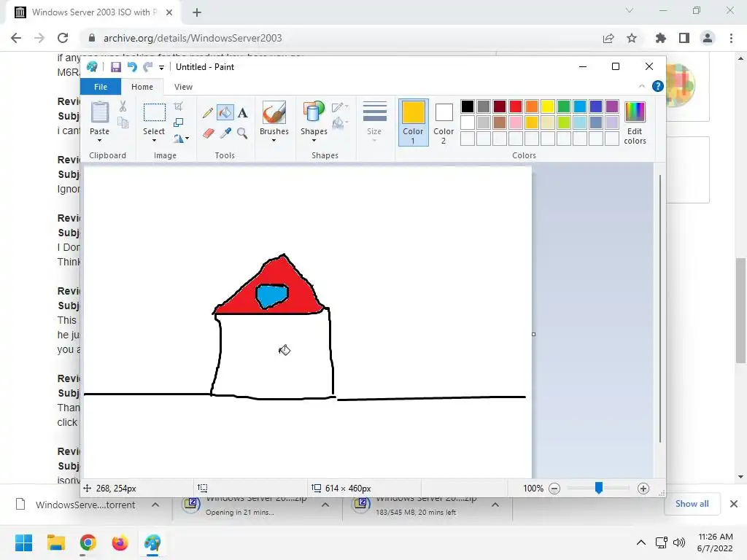Click the Paste clipboard icon
The width and height of the screenshot is (747, 560).
[x=99, y=113]
